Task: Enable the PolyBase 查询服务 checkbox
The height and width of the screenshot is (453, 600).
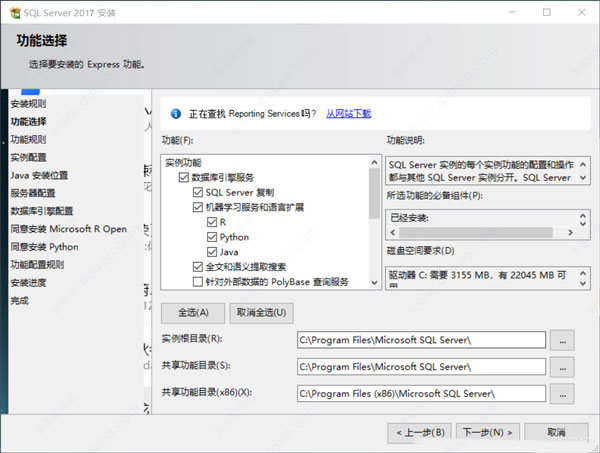Action: [198, 282]
